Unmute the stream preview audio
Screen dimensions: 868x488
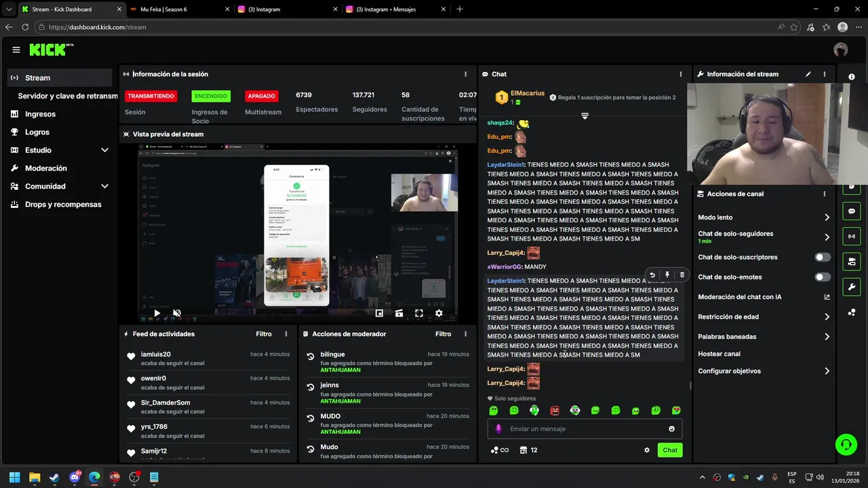(x=177, y=313)
